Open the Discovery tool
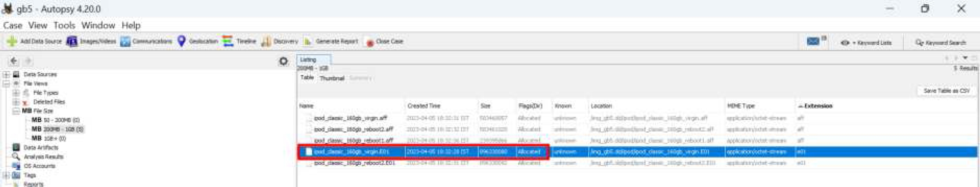The image size is (980, 187). 266,41
